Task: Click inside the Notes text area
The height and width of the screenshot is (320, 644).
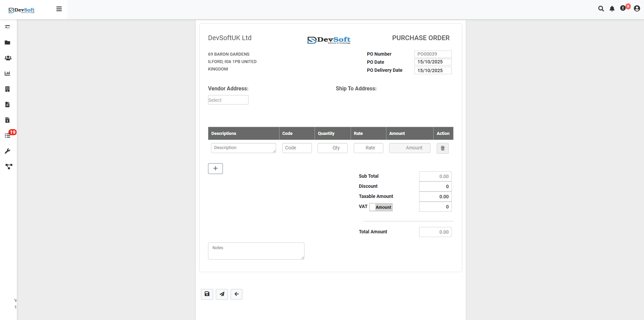Action: tap(256, 251)
